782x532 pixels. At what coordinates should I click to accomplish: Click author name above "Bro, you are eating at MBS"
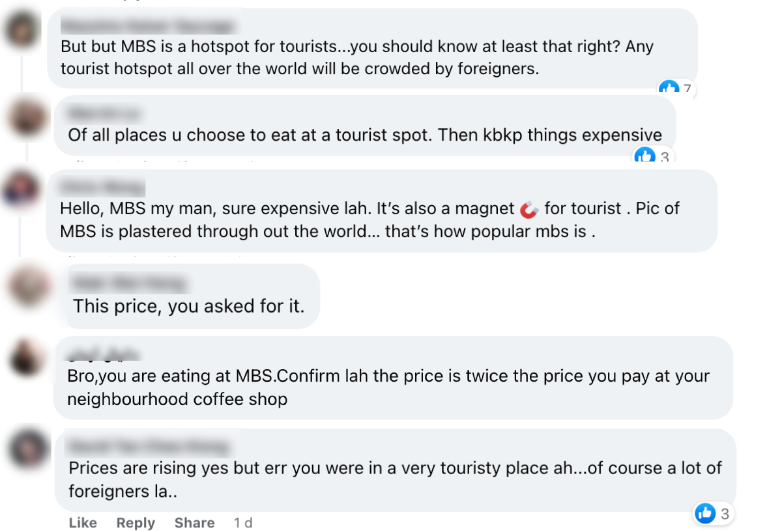(x=104, y=355)
